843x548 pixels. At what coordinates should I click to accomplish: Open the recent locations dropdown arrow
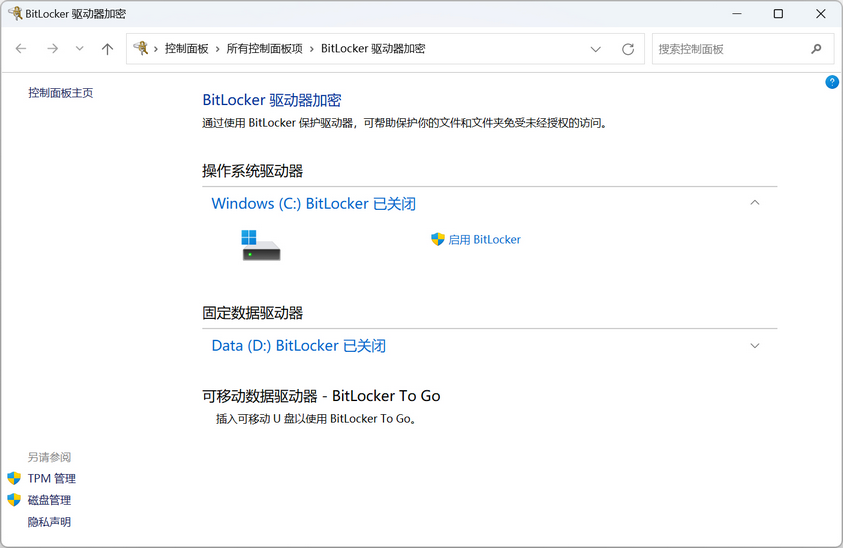pyautogui.click(x=80, y=49)
